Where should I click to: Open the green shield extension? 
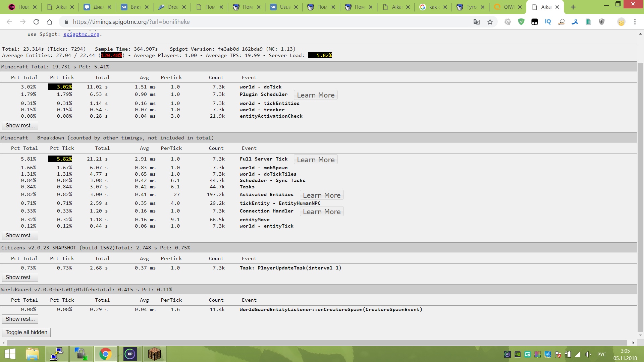click(521, 22)
